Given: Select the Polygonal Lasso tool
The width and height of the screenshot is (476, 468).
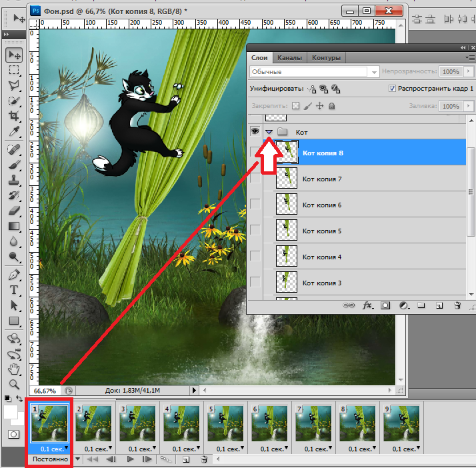Looking at the screenshot, I should [14, 85].
